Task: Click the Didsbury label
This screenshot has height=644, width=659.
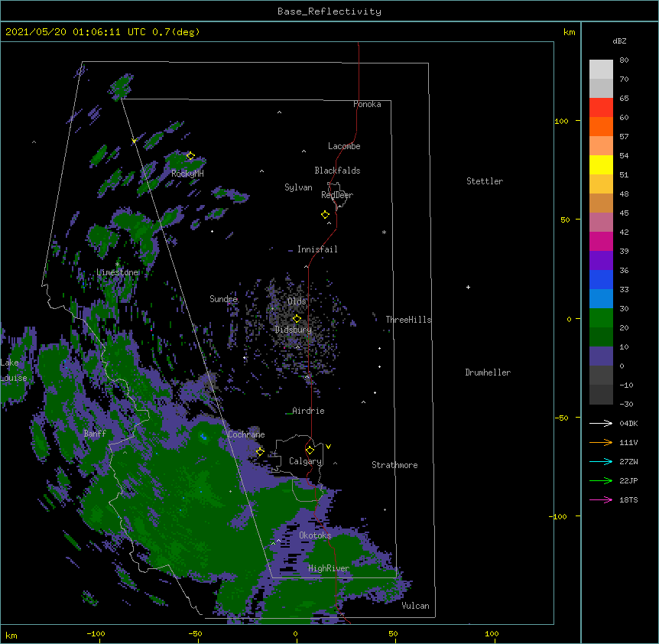Action: click(294, 330)
